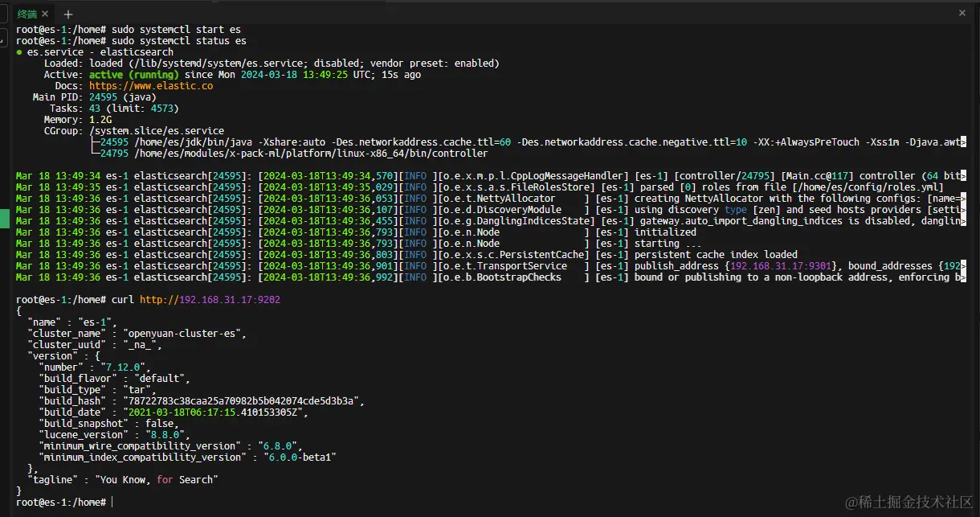Open the https://www.elastic.co Docs link
This screenshot has width=980, height=517.
(151, 85)
